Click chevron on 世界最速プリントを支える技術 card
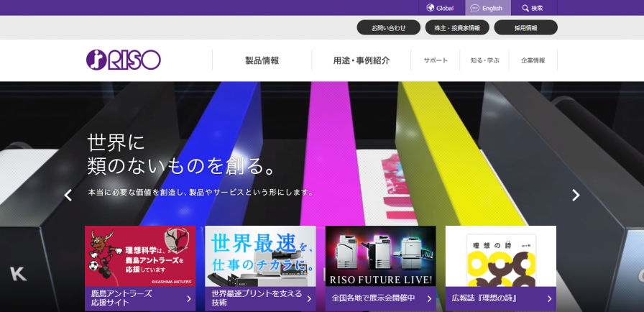644x312 pixels. click(x=309, y=299)
